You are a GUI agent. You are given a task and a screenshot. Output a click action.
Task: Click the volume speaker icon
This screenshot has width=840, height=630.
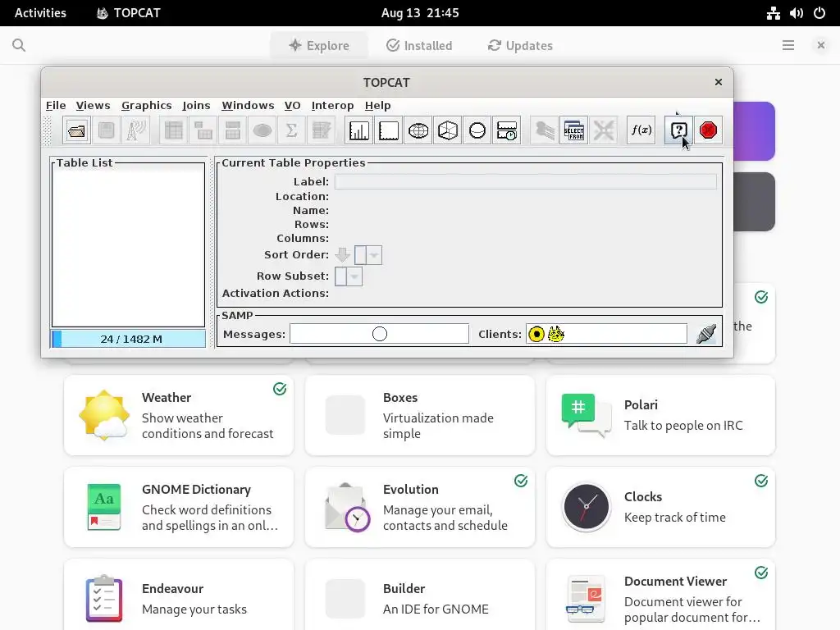point(797,13)
